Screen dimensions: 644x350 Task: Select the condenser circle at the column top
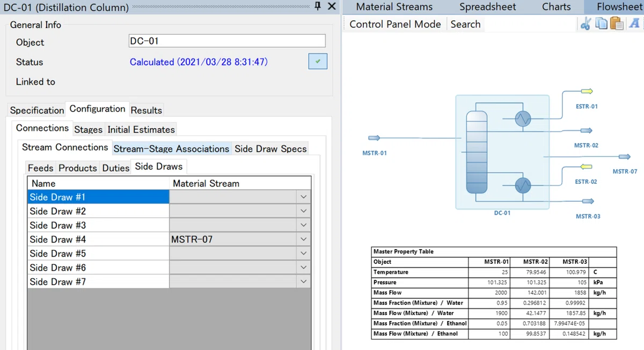[x=522, y=118]
